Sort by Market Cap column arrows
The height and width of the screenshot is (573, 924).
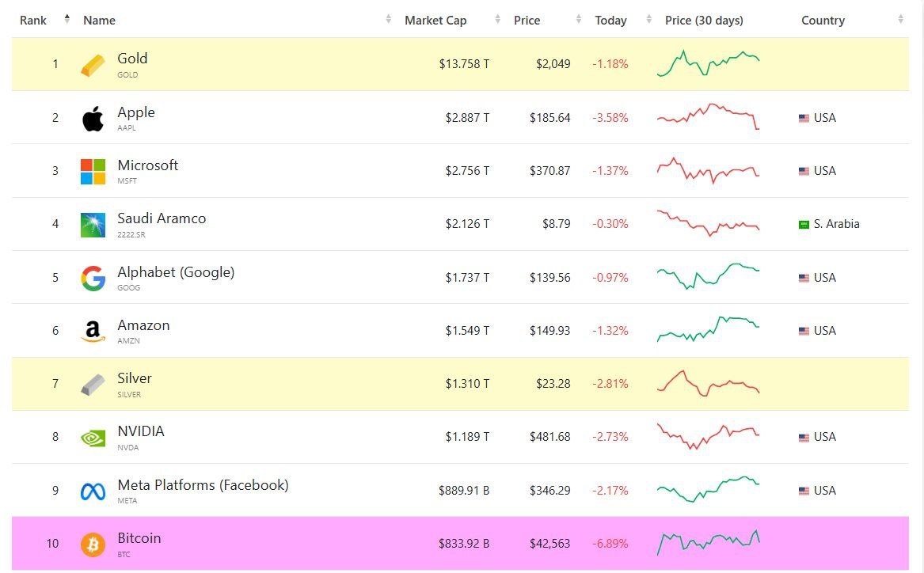click(497, 20)
